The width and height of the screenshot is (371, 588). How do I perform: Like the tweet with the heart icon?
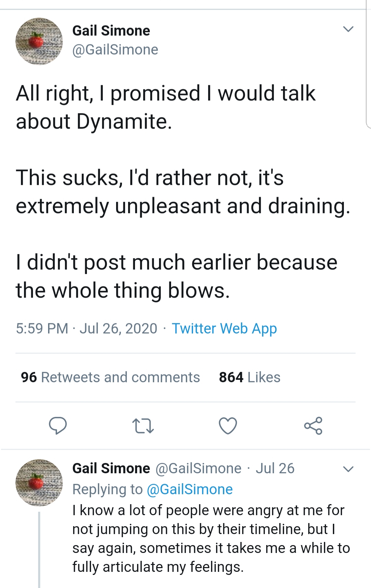228,426
